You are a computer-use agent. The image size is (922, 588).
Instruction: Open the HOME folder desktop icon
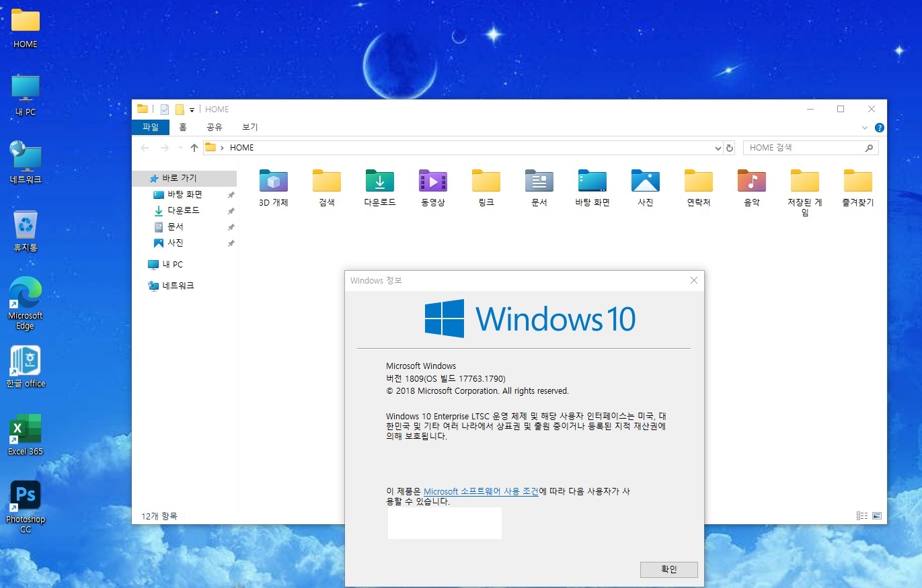(x=26, y=28)
